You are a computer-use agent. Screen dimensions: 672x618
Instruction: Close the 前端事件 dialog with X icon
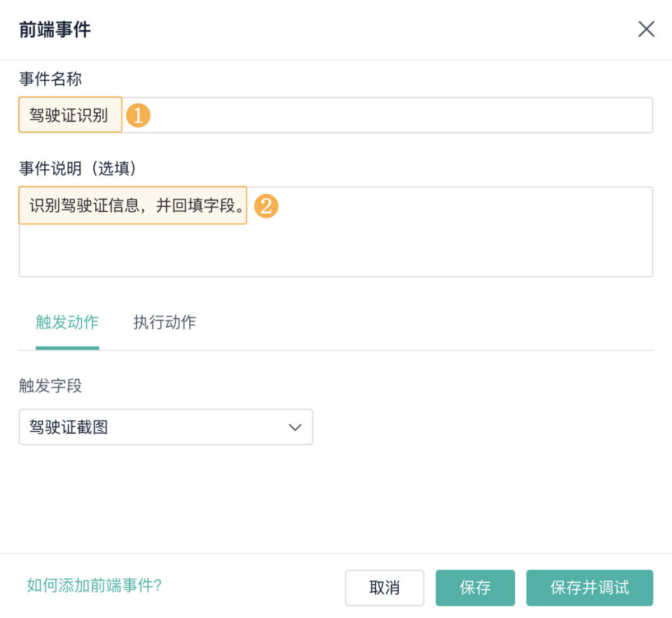(646, 29)
